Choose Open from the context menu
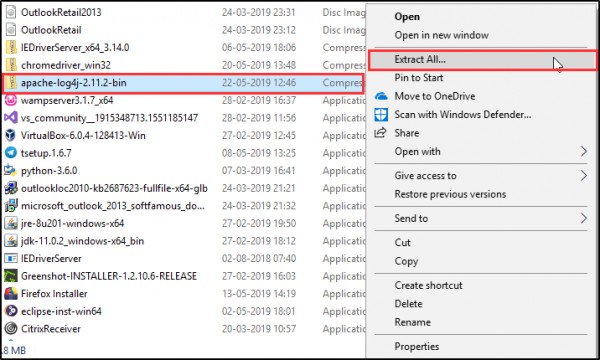Viewport: 600px width, 360px height. (x=407, y=17)
